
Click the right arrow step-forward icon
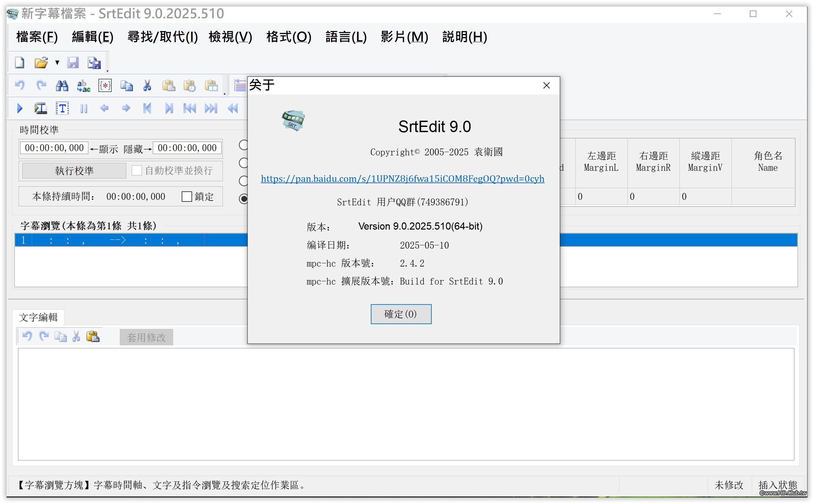pyautogui.click(x=126, y=108)
